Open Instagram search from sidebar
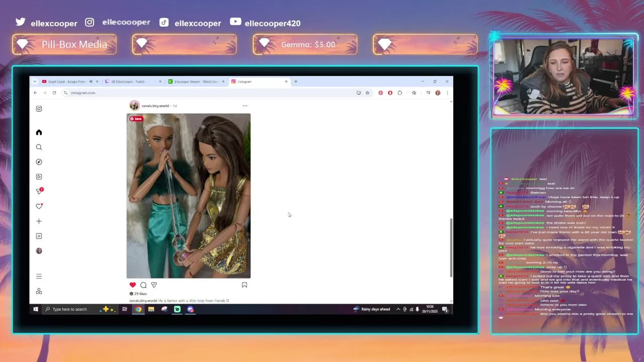This screenshot has height=362, width=644. click(39, 147)
